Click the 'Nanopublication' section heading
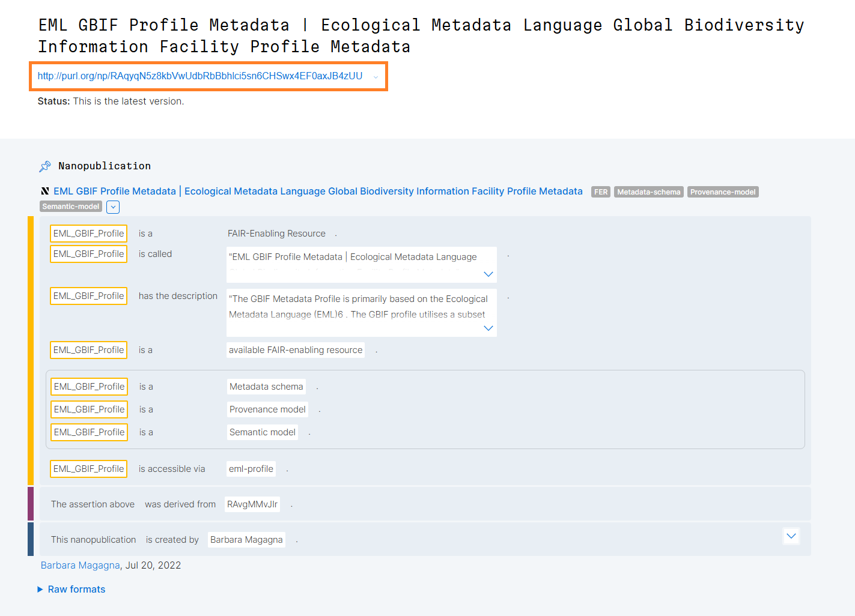855x616 pixels. (x=105, y=166)
